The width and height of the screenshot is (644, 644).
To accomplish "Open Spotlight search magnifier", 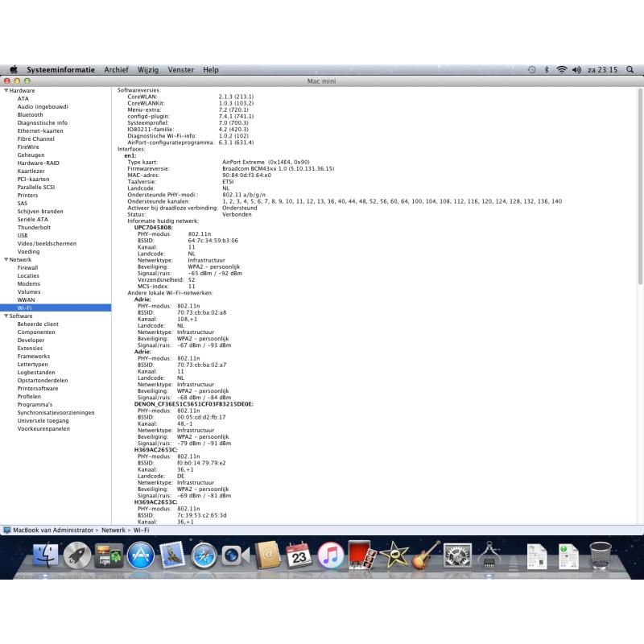I will point(630,69).
